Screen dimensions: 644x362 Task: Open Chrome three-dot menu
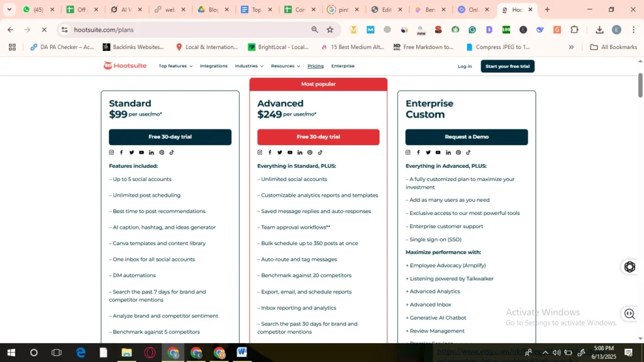coord(634,30)
